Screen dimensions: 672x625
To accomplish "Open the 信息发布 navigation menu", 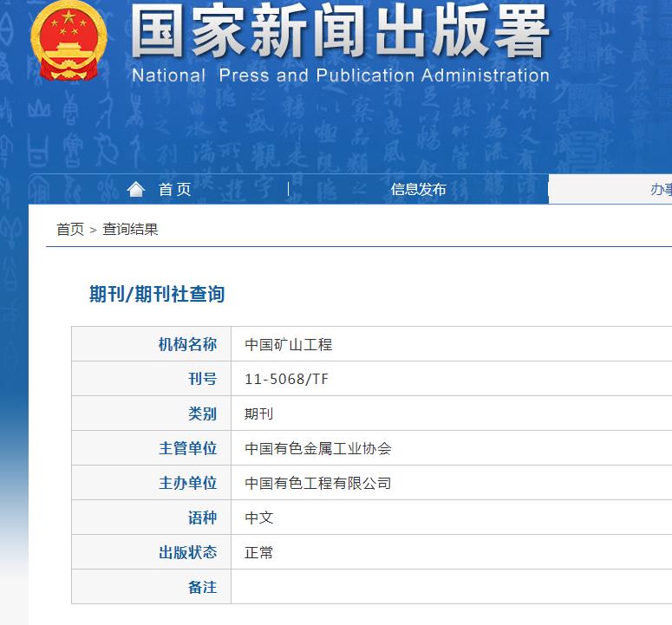I will [418, 189].
